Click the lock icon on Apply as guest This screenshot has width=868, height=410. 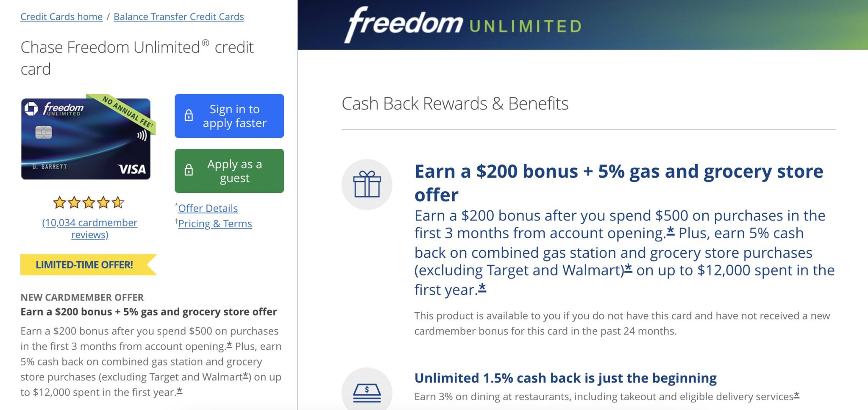189,170
